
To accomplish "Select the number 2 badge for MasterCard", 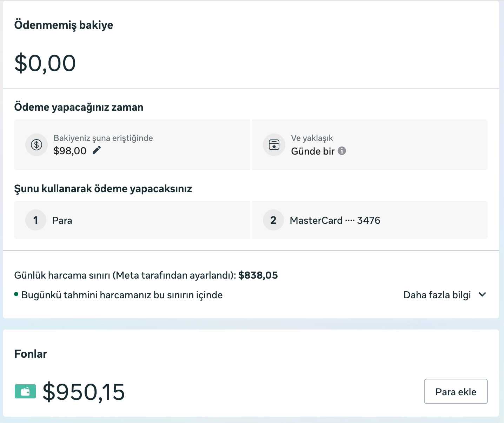I will (273, 220).
